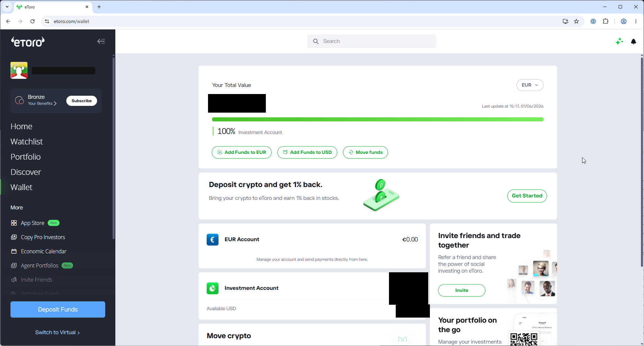Switch to Virtual account link
Image resolution: width=644 pixels, height=346 pixels.
click(57, 332)
